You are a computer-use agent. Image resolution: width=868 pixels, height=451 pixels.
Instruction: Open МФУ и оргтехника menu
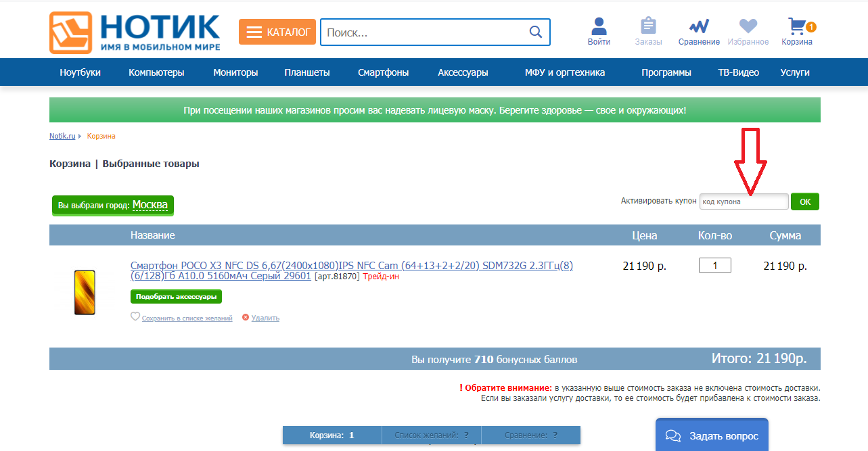pos(565,72)
